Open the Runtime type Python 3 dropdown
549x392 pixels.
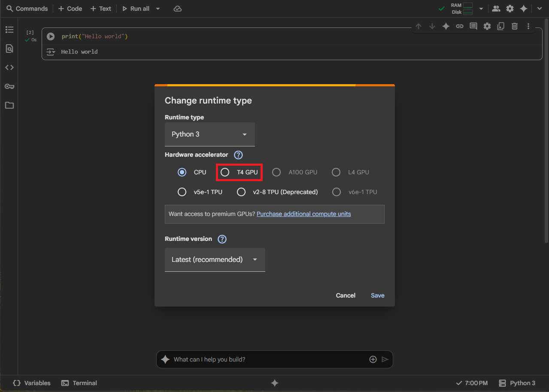click(209, 134)
